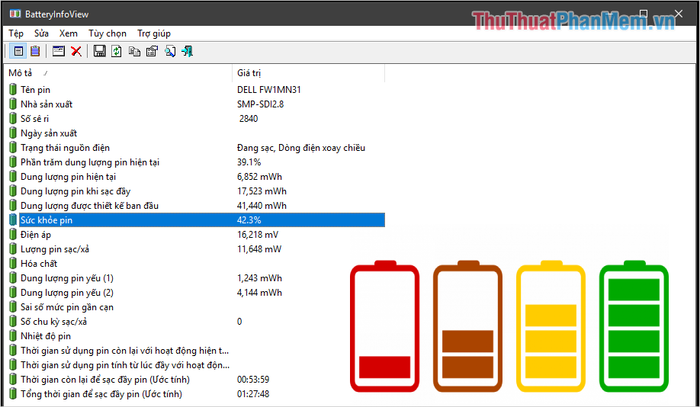Click the battery icon beside Nhiệt độ pin
This screenshot has height=407, width=700.
pos(13,336)
